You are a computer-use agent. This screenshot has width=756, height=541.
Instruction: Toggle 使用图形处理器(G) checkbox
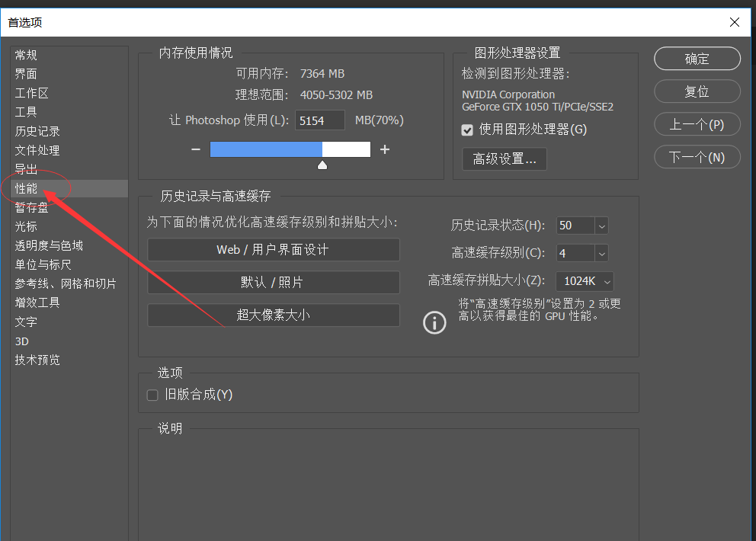tap(467, 130)
